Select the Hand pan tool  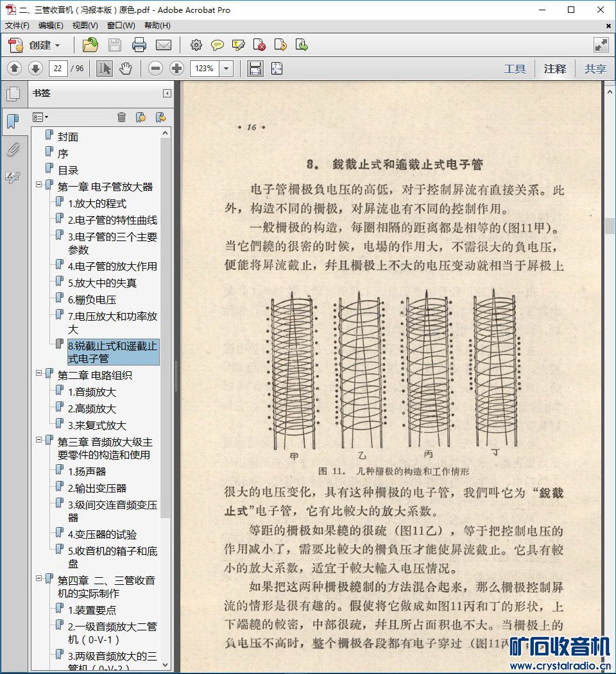[126, 69]
